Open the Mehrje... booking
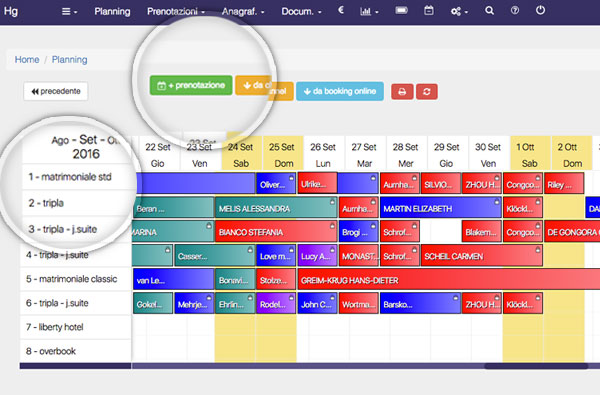 [194, 304]
